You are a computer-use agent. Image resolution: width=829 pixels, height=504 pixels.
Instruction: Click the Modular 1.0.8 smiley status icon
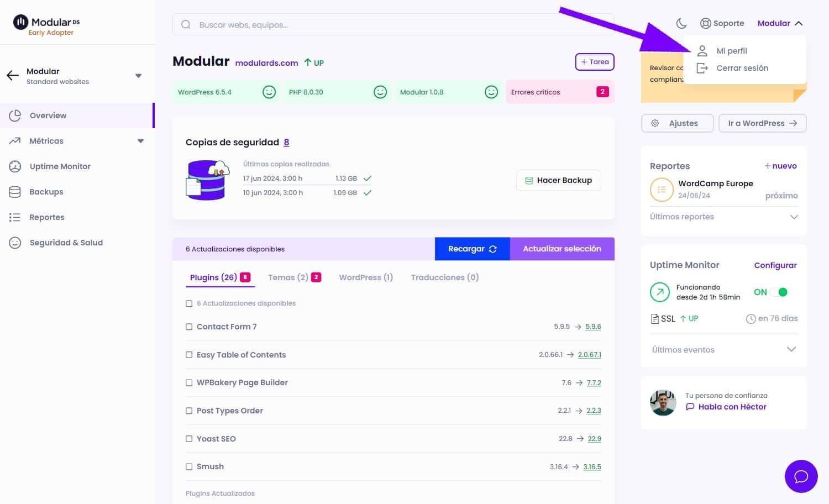click(491, 92)
